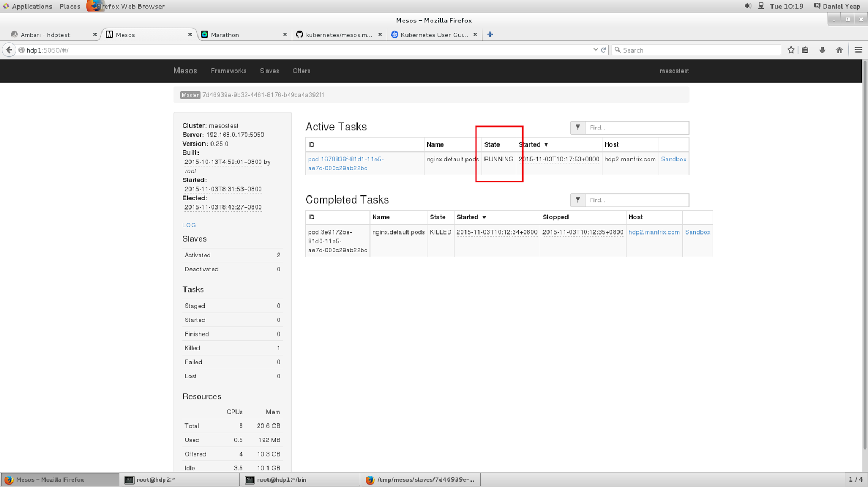Close the kubernetes/mesos GitHub tab
The image size is (868, 487).
[x=380, y=35]
